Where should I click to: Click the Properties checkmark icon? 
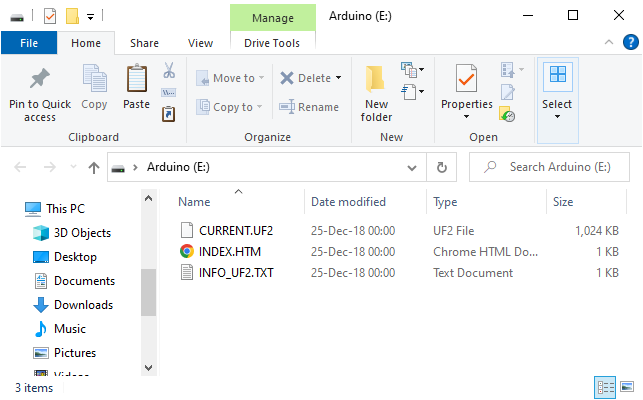466,78
